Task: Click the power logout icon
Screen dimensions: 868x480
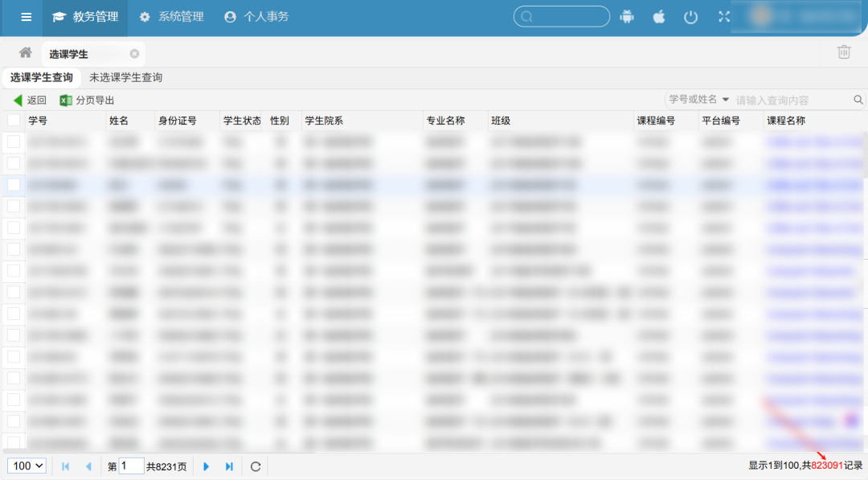Action: 691,17
